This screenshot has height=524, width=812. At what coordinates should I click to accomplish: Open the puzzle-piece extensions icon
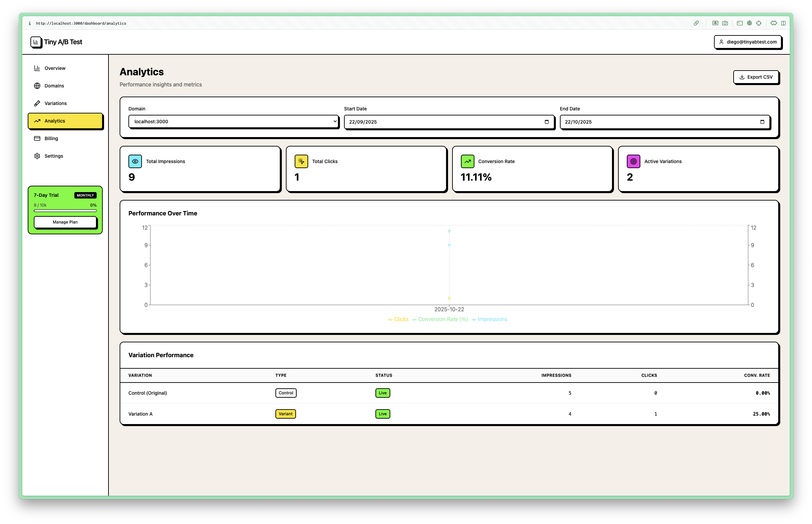click(x=774, y=23)
